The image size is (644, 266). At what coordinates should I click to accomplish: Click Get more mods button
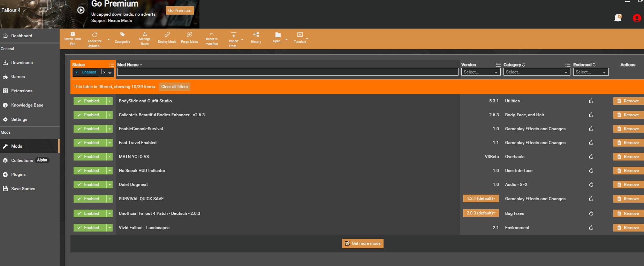[x=363, y=243]
